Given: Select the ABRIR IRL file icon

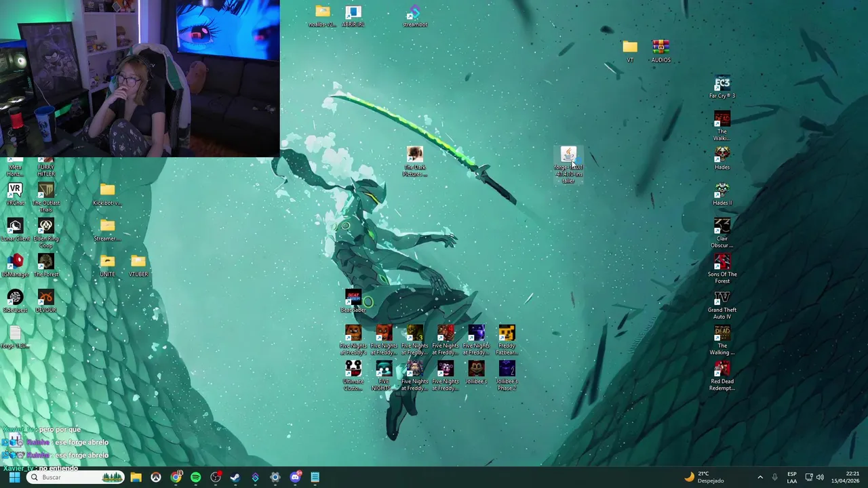Looking at the screenshot, I should [353, 16].
